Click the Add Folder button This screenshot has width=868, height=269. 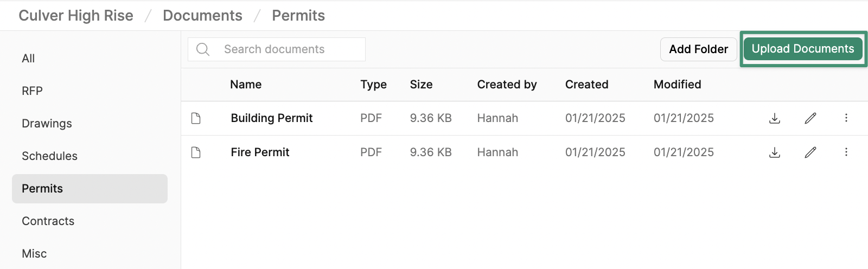699,49
